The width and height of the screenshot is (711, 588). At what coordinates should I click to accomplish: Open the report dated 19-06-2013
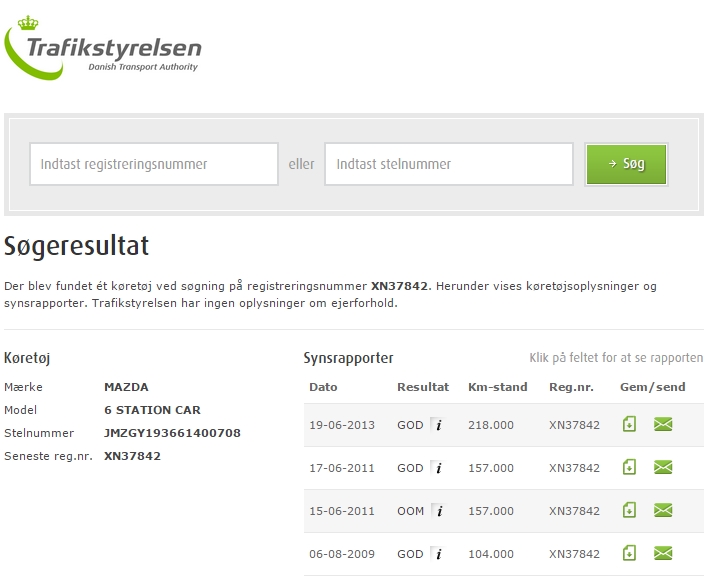click(342, 425)
